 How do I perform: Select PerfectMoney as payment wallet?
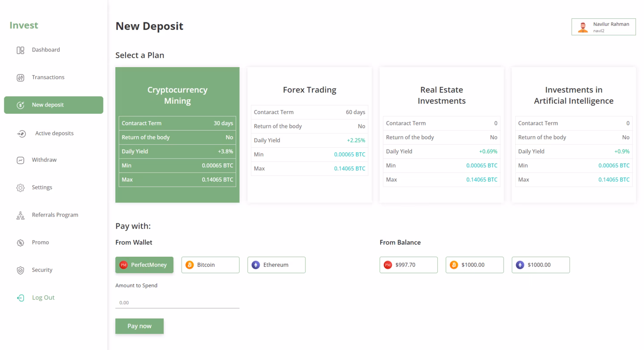144,265
